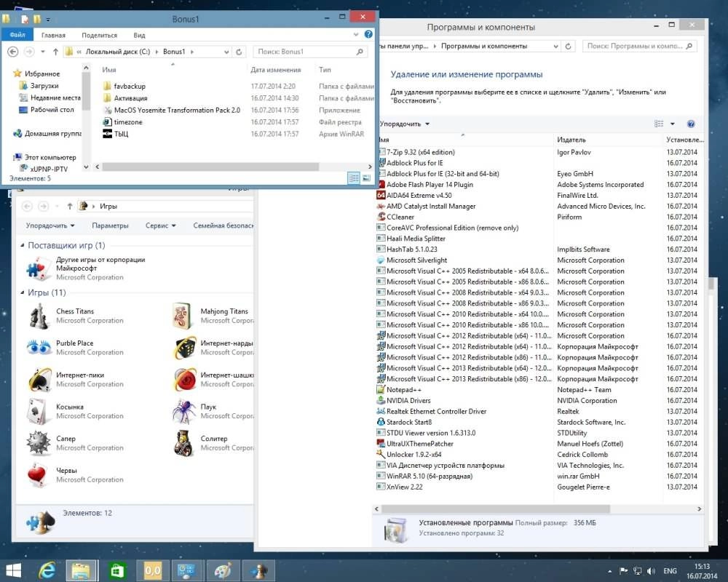Expand view options arrow in Программы и компоненты
Viewport: 728px width, 582px height.
[672, 124]
